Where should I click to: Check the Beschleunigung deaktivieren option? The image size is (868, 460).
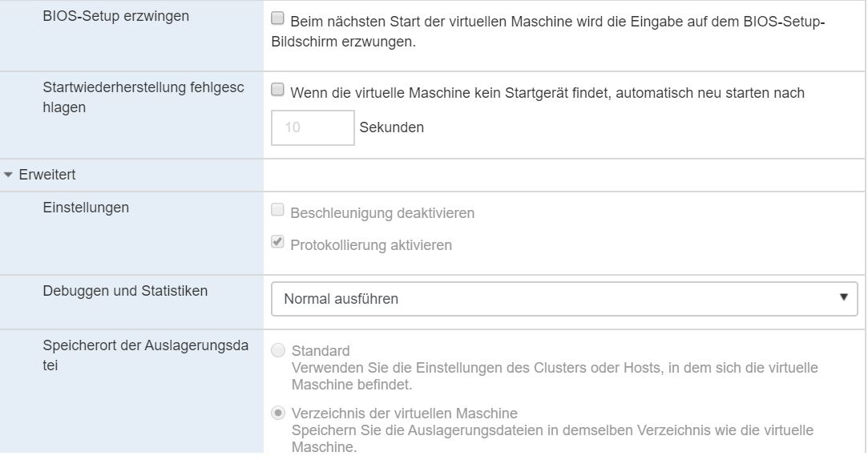coord(277,212)
